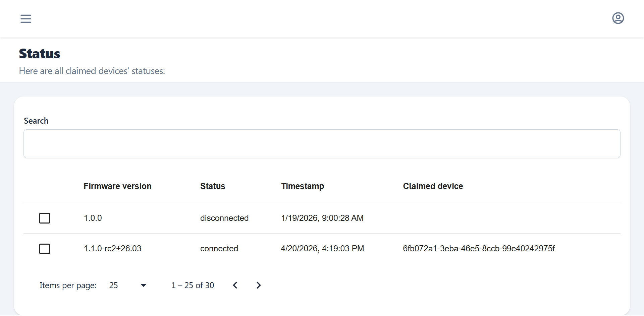Tick the checkbox for firmware 1.0.0 row
This screenshot has width=644, height=316.
pos(45,218)
